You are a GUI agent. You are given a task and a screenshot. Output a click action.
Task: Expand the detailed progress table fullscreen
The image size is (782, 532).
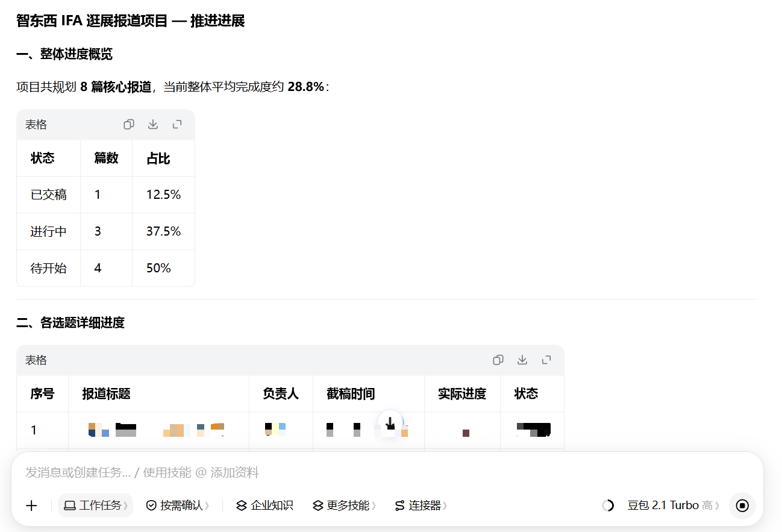(546, 360)
